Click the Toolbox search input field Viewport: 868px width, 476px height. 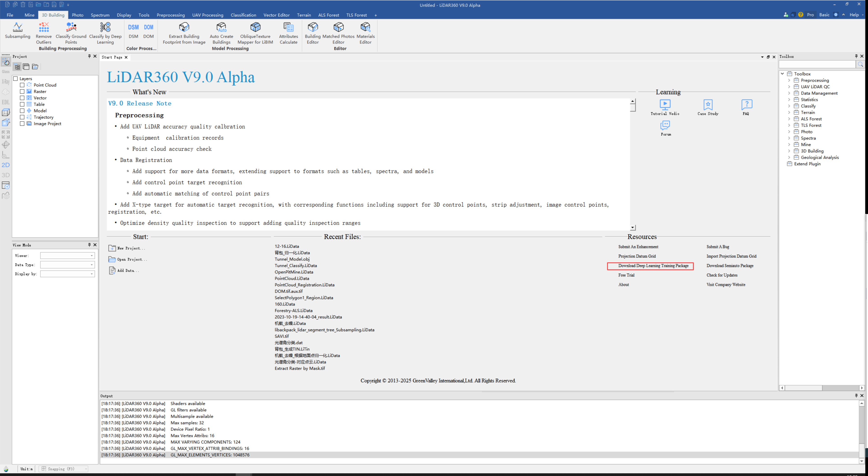click(x=817, y=64)
